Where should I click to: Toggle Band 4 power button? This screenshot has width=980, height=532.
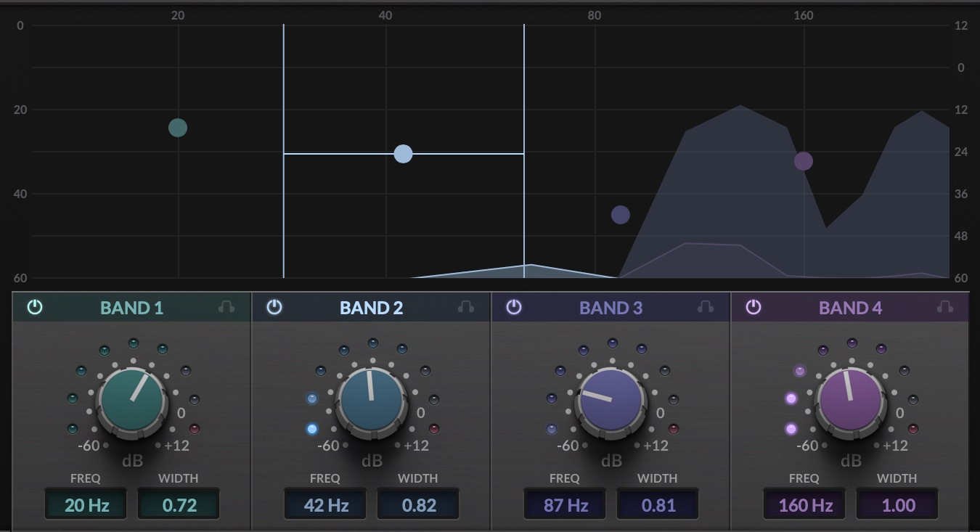(x=754, y=307)
